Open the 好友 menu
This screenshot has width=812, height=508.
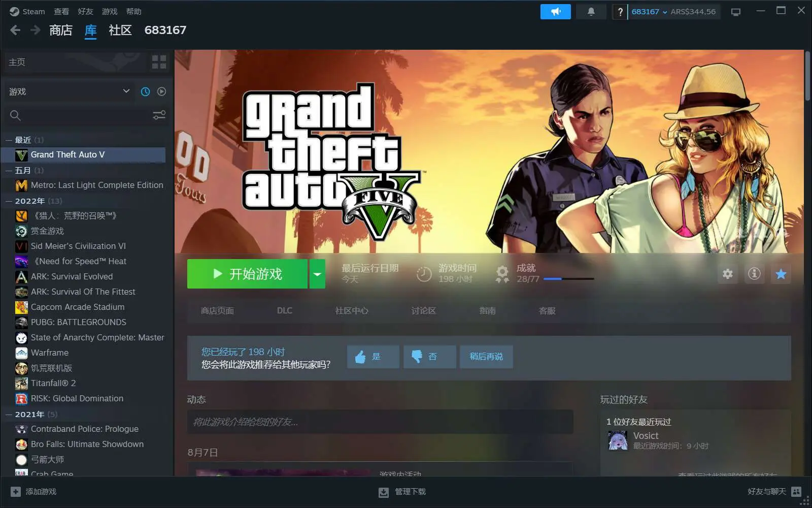click(85, 11)
